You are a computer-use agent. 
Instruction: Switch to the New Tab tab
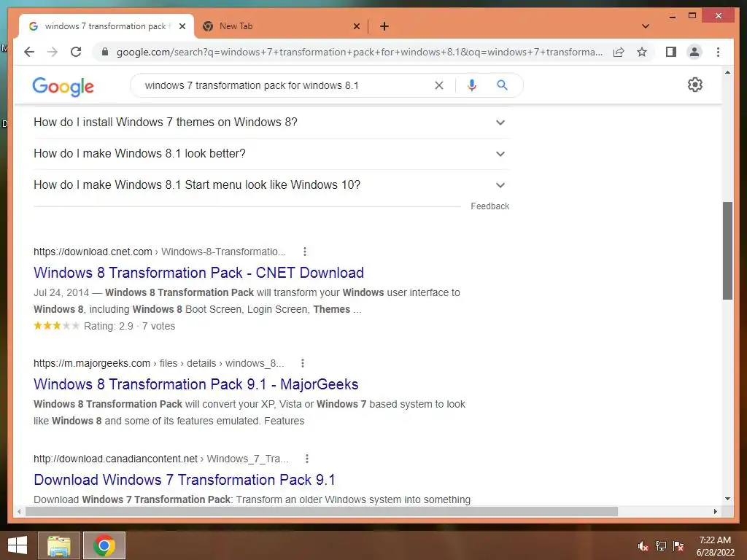pos(281,26)
